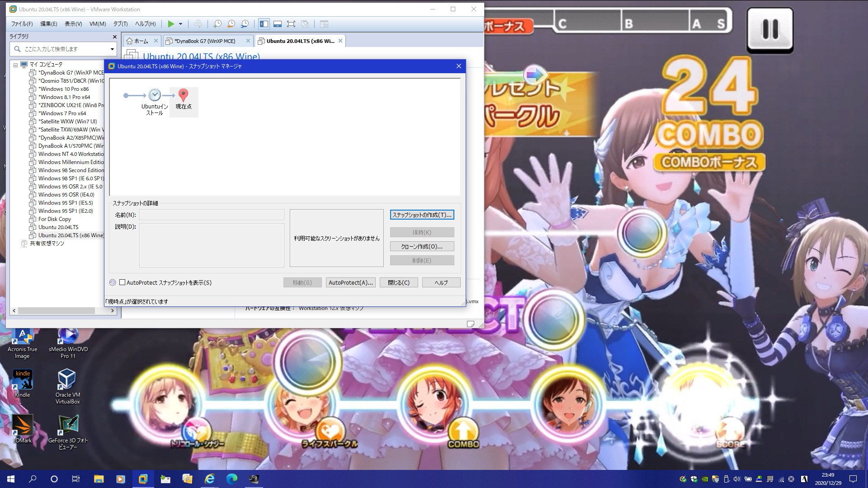Toggle the library sidebar view icon
Screen dimensions: 868x488
coord(264,24)
